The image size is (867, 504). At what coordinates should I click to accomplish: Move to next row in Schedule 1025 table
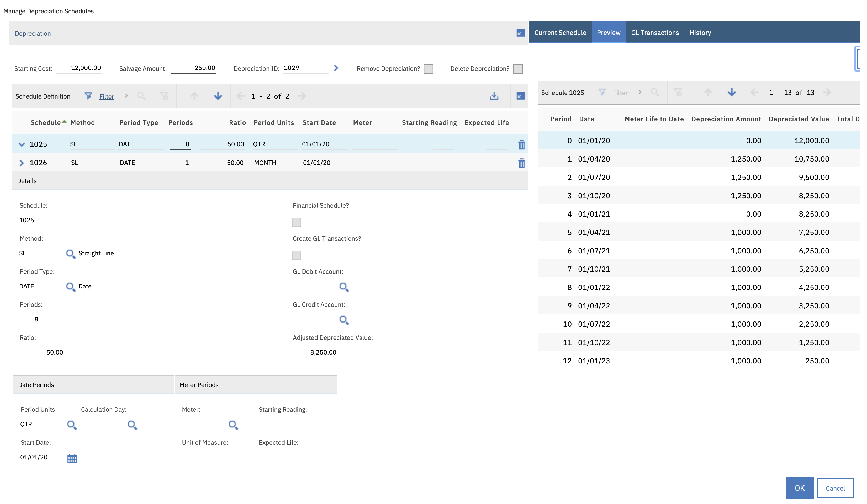[x=732, y=92]
